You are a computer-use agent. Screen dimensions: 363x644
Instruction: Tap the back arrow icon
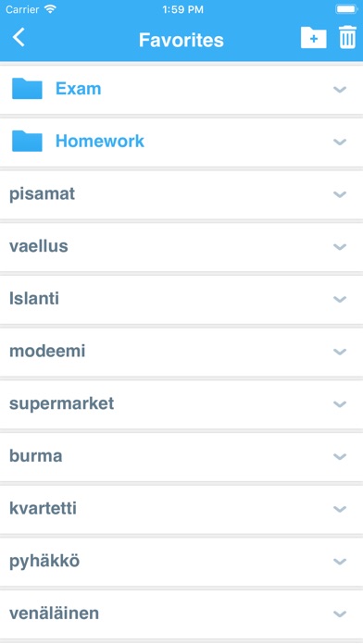click(x=19, y=37)
